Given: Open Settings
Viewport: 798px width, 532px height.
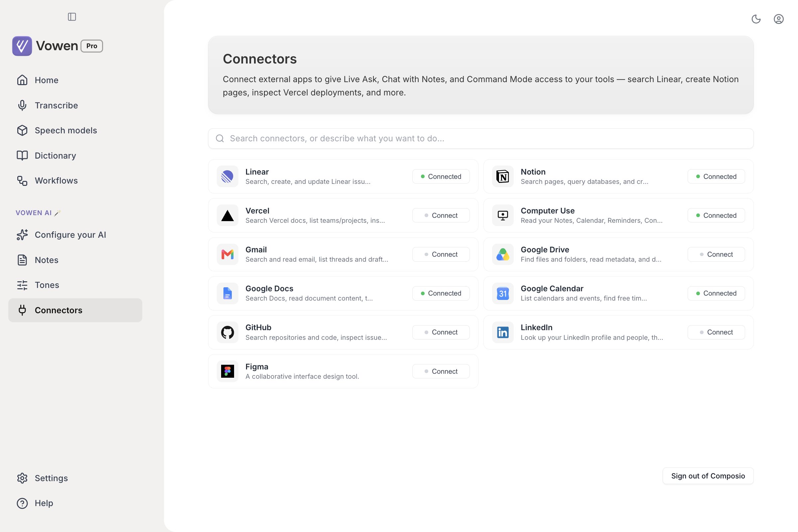Looking at the screenshot, I should pos(75,478).
